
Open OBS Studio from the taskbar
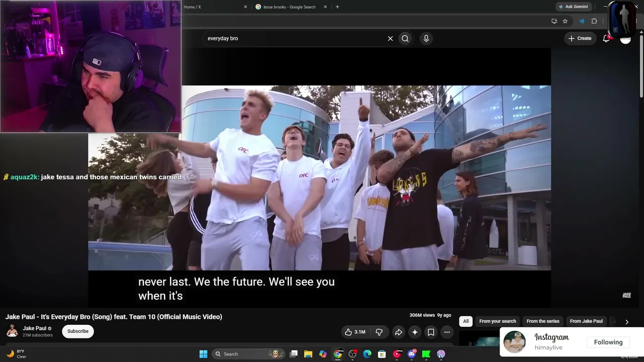[352, 354]
